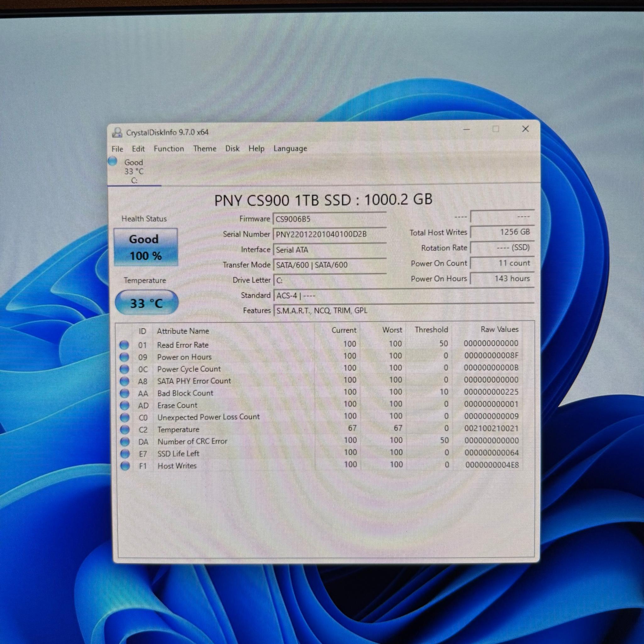Open the Function menu

[x=169, y=149]
